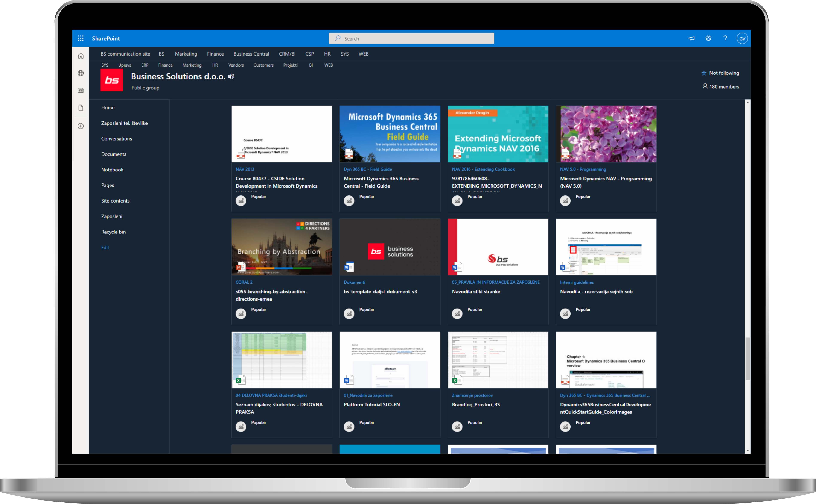This screenshot has height=504, width=816.
Task: Click the Popular icon on Platform Tutorial SLO-EN card
Action: [349, 427]
